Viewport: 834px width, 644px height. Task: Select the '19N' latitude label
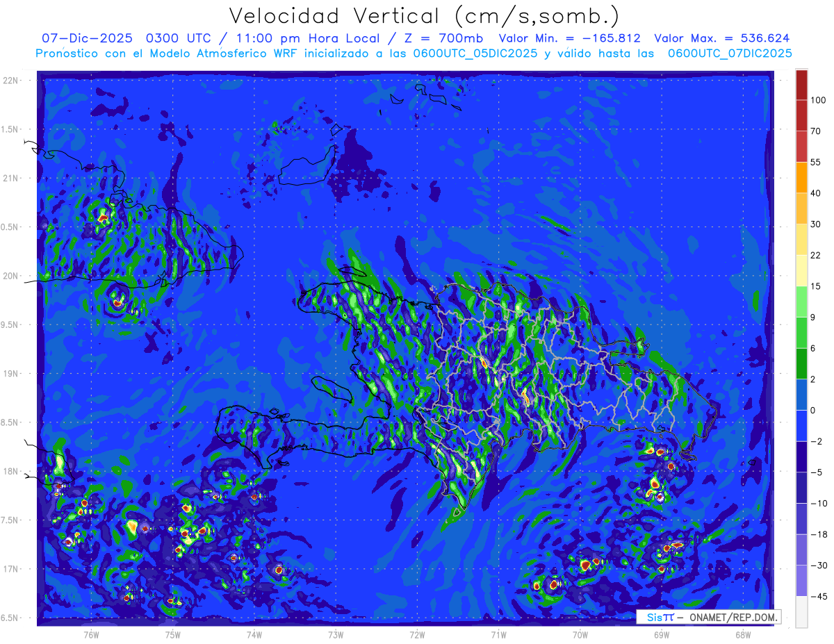tap(11, 374)
